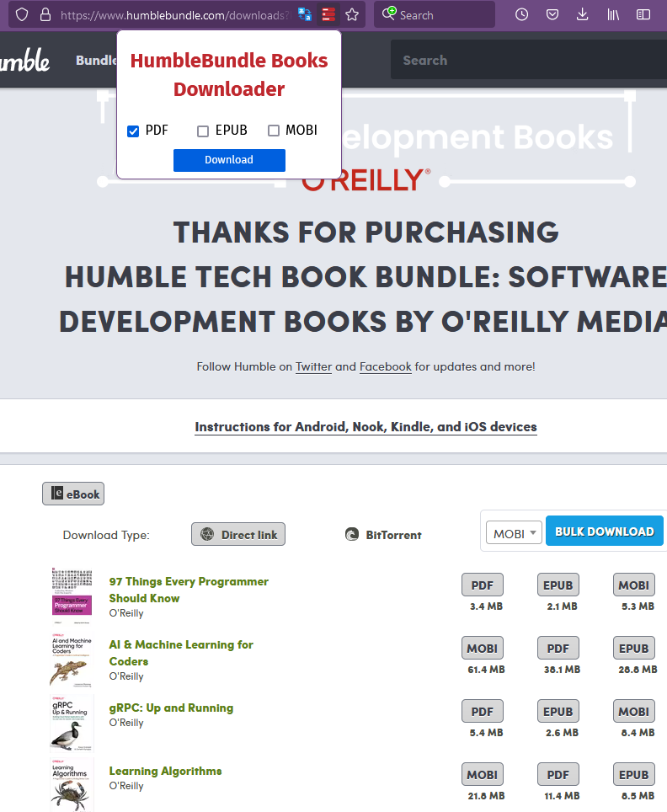The image size is (667, 812).
Task: Click the BULK DOWNLOAD button
Action: coord(605,532)
